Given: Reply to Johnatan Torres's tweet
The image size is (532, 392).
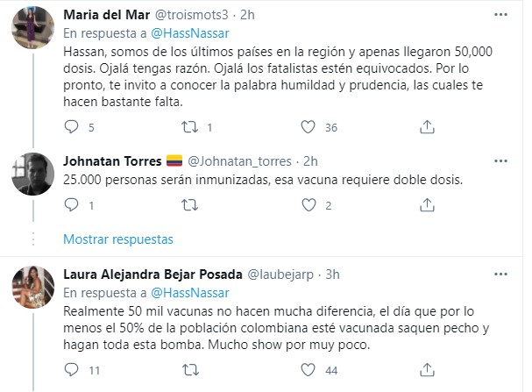Looking at the screenshot, I should tap(74, 206).
